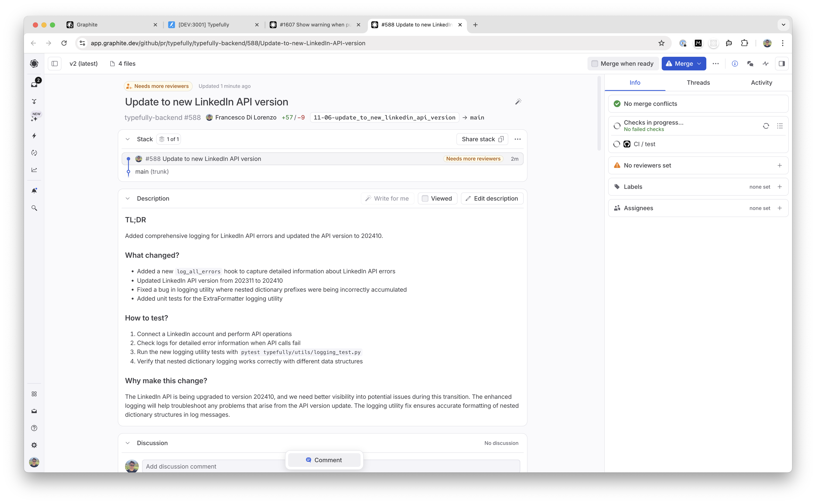Open the insights chart icon in the sidebar
This screenshot has height=504, width=816.
click(34, 170)
